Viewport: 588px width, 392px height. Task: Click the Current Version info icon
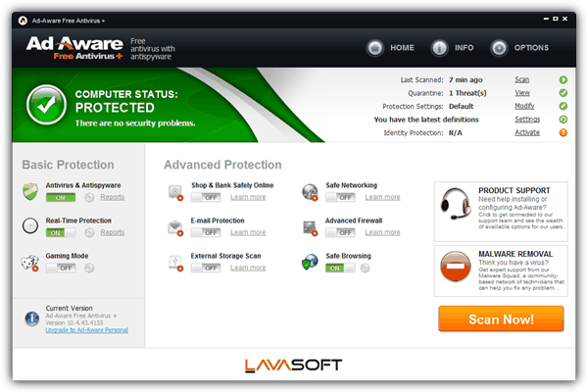click(x=32, y=318)
